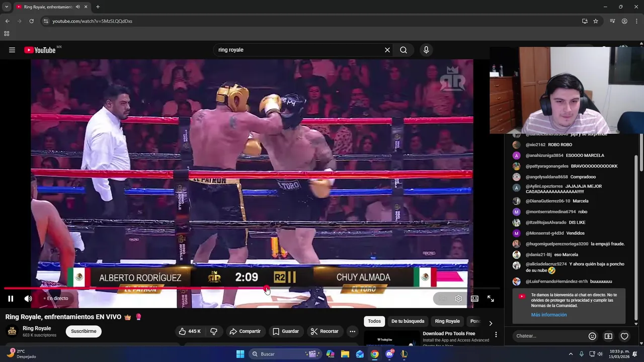Viewport: 644px width, 362px height.
Task: Open Download Pro Tools Free ad
Action: point(449,333)
